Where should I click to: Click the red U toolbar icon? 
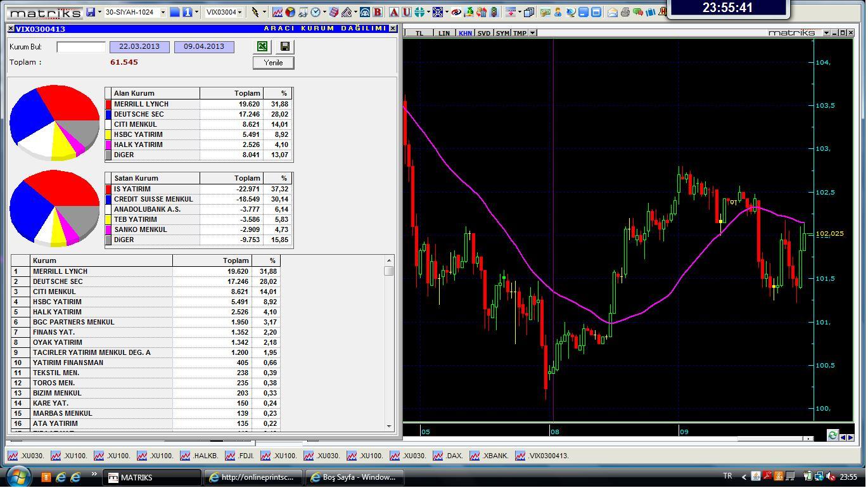407,12
